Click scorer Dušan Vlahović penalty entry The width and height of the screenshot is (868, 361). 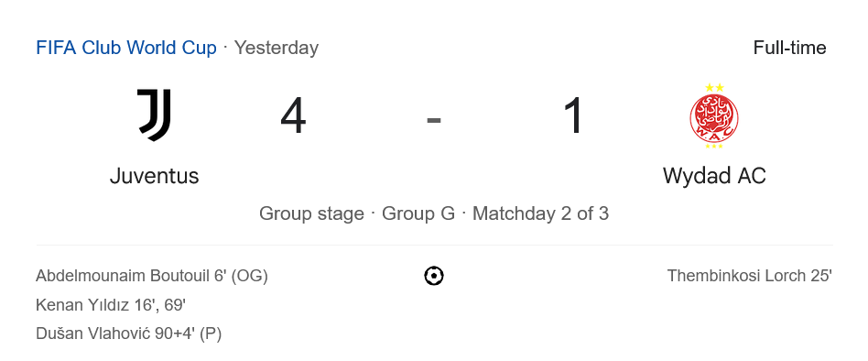(128, 334)
